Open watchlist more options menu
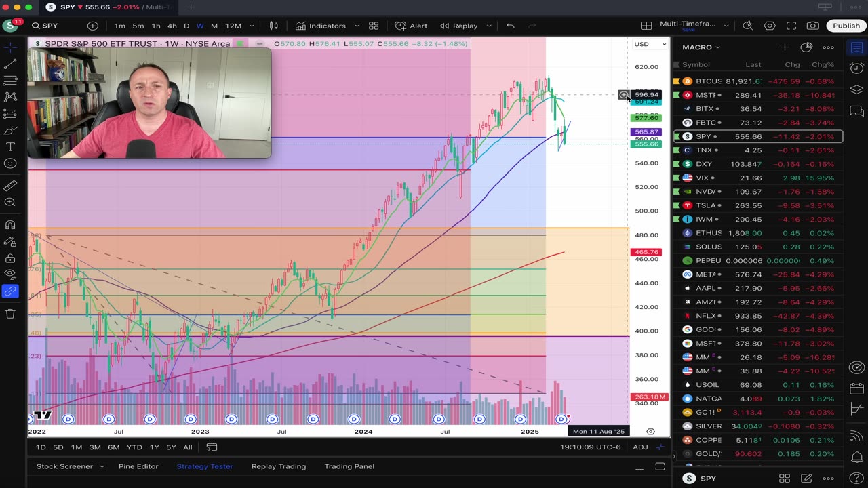 click(828, 47)
